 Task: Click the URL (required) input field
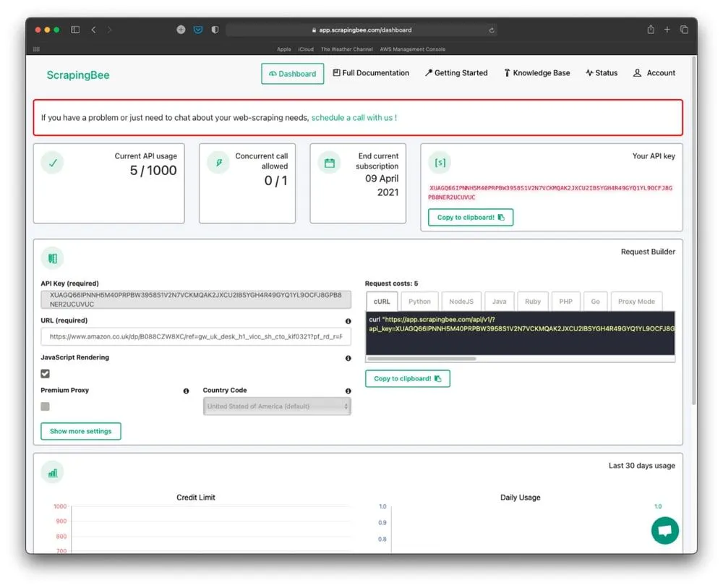195,336
